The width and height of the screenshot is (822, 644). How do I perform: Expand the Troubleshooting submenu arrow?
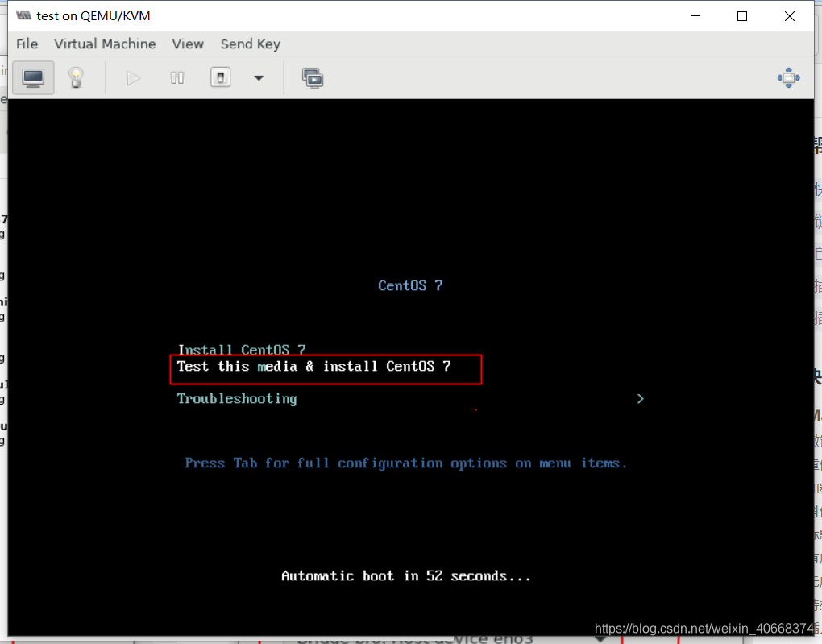coord(640,398)
